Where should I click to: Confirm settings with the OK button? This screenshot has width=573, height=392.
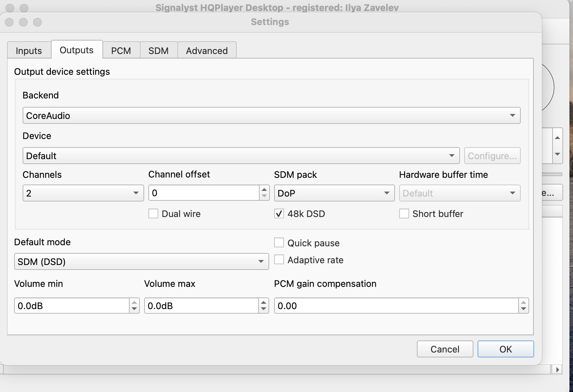(x=506, y=349)
